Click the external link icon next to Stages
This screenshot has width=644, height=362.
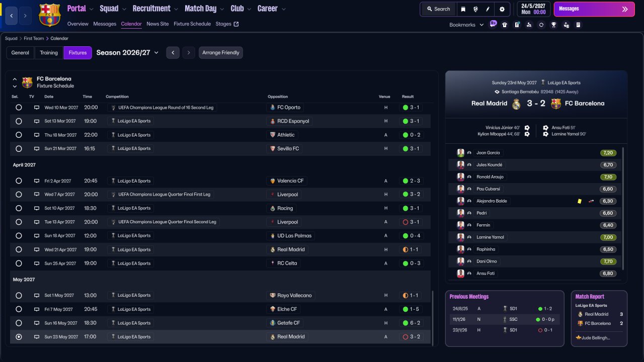(x=236, y=24)
